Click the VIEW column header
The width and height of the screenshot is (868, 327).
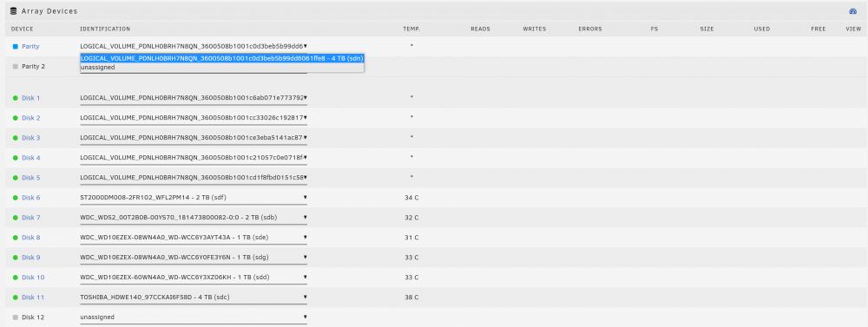point(853,29)
